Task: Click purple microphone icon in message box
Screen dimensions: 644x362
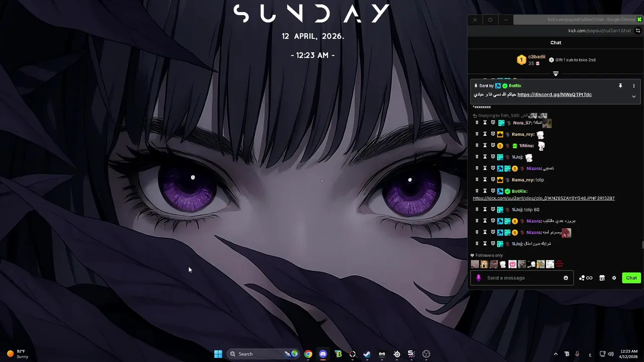Action: 478,278
